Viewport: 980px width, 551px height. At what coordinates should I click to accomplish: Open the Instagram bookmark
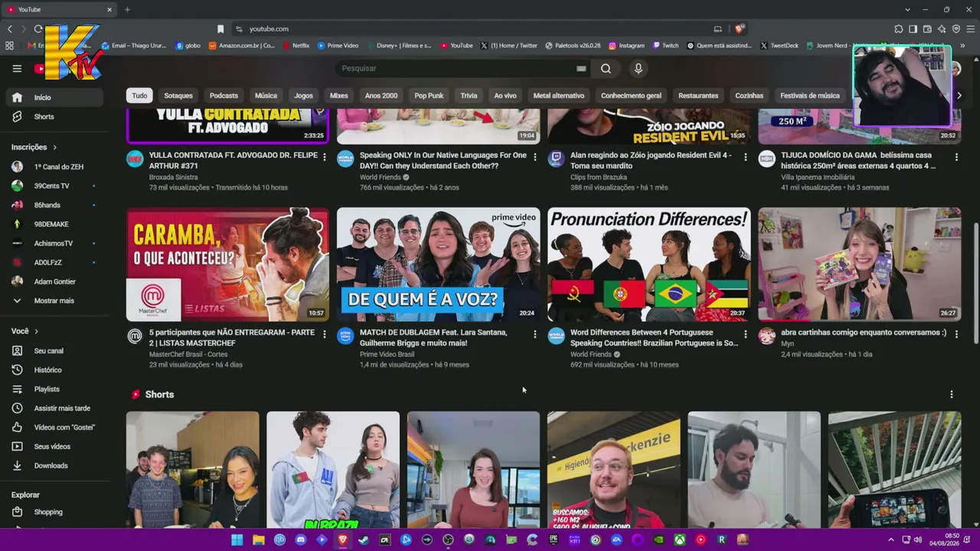click(x=626, y=45)
